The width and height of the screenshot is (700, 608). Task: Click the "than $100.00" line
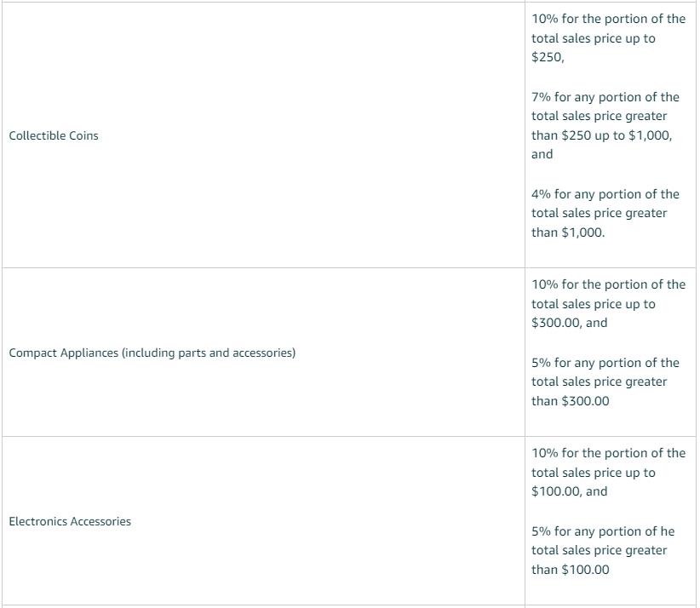(x=571, y=570)
